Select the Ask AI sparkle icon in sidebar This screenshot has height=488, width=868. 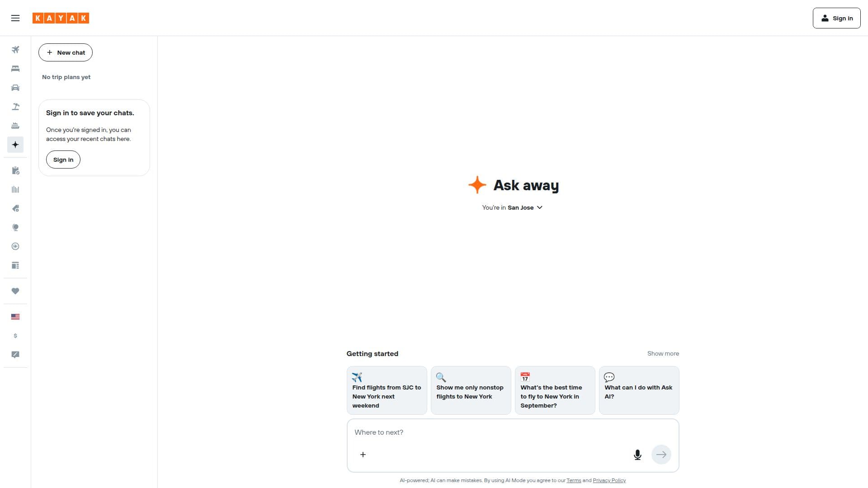point(15,145)
